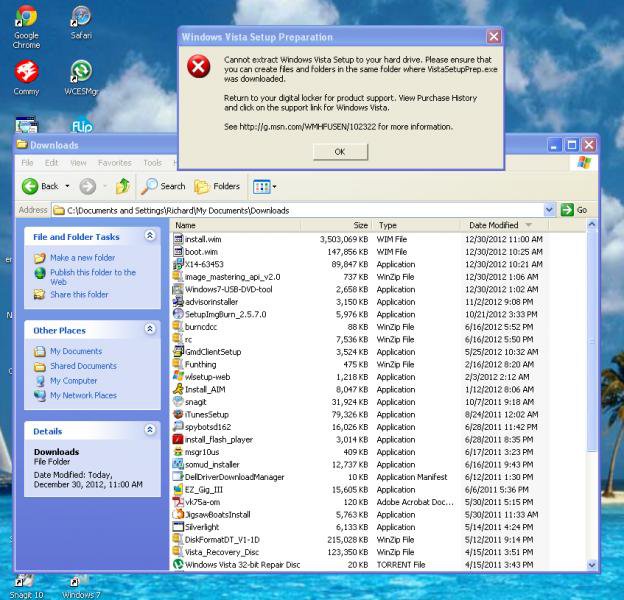Close the Vista Setup Preparation dialog
624x600 pixels.
493,37
